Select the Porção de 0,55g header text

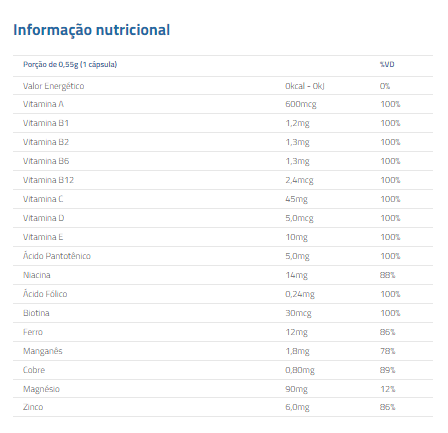70,64
